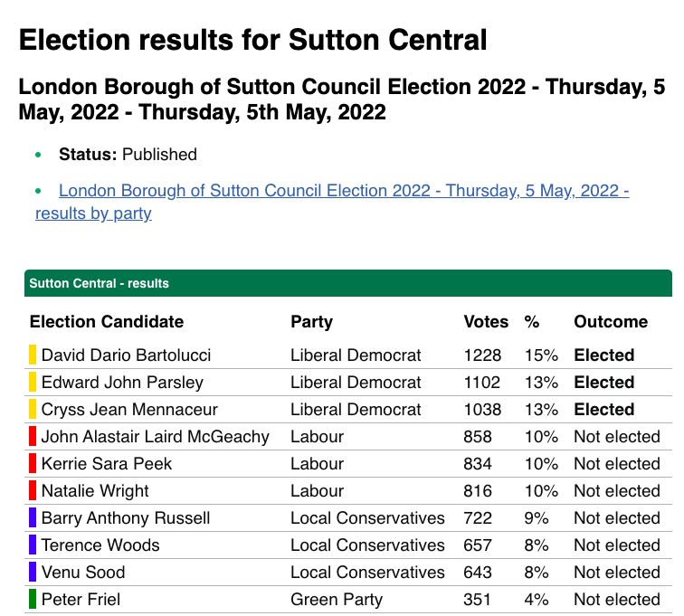Image resolution: width=684 pixels, height=616 pixels.
Task: Click red party marker beside Kerrie Sara Peek
Action: (x=33, y=463)
